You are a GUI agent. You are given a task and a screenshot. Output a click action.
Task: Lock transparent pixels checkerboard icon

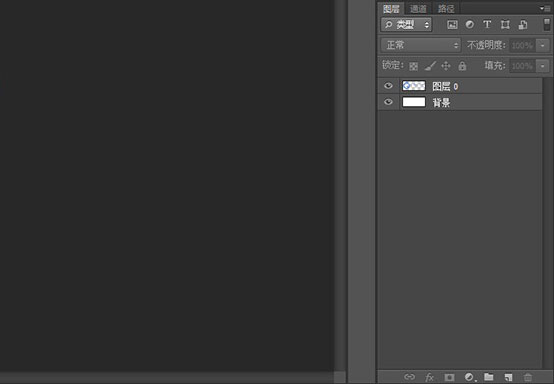(413, 66)
